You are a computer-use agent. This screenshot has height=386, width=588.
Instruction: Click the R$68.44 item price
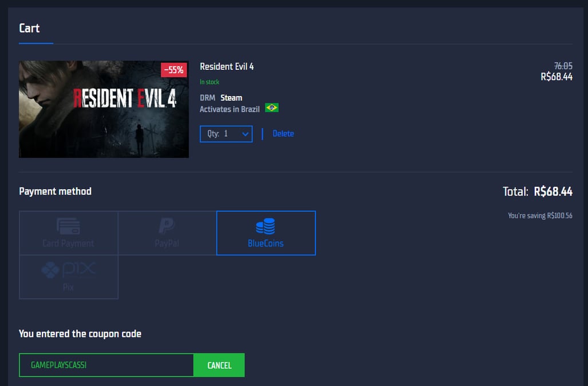(x=557, y=77)
